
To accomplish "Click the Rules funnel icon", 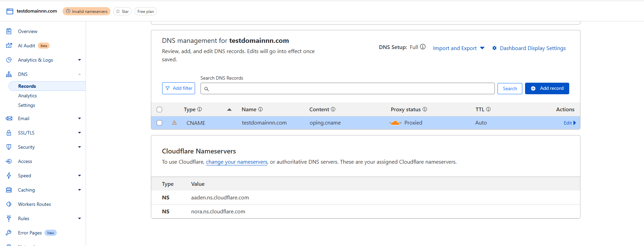I will [x=9, y=218].
